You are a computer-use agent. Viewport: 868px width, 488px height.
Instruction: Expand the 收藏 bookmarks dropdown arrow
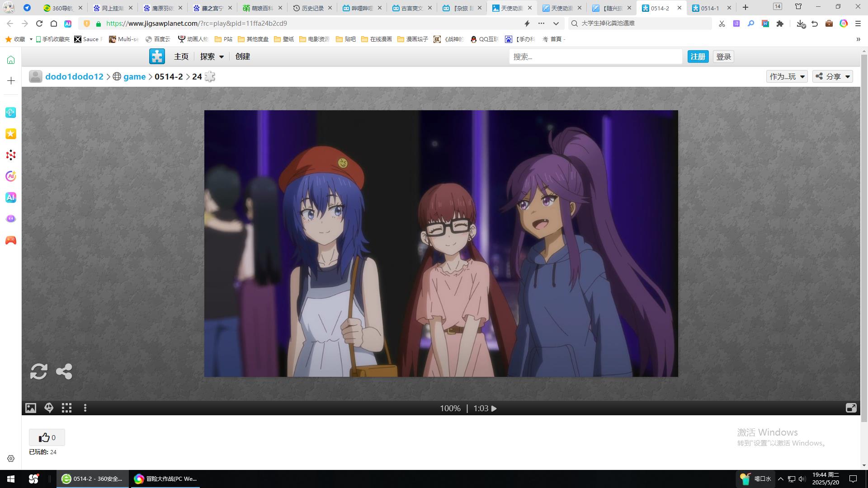click(31, 39)
